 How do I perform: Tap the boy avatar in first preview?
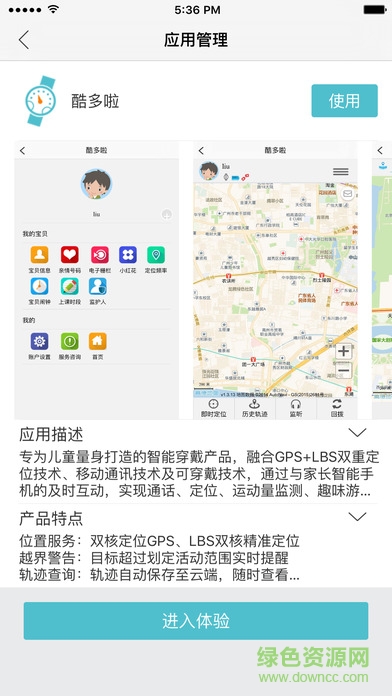(x=96, y=184)
